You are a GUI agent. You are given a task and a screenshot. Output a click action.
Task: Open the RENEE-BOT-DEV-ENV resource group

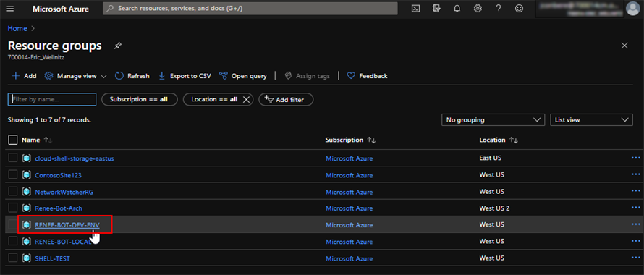pos(67,225)
